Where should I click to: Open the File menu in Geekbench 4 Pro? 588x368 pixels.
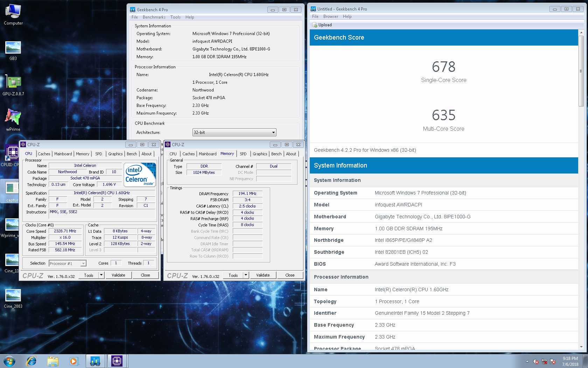(134, 17)
